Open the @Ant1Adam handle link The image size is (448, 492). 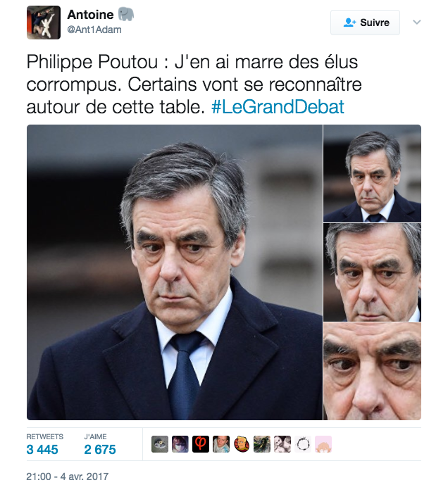tap(94, 30)
